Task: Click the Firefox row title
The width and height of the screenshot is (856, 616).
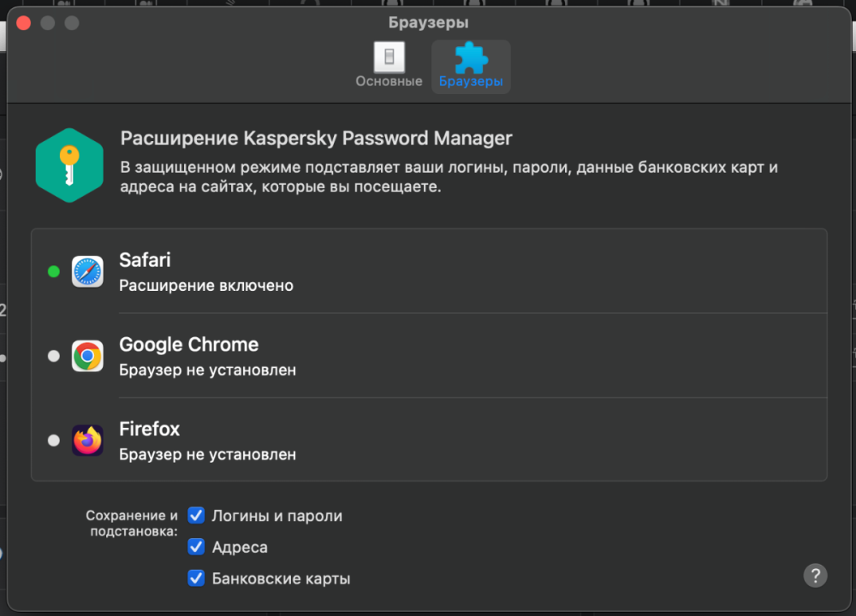Action: click(x=150, y=429)
